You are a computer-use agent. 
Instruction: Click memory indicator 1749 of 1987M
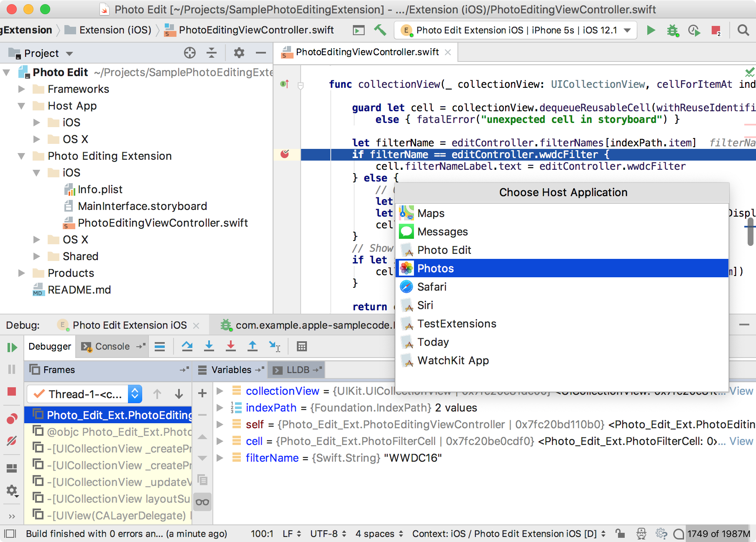click(x=719, y=534)
